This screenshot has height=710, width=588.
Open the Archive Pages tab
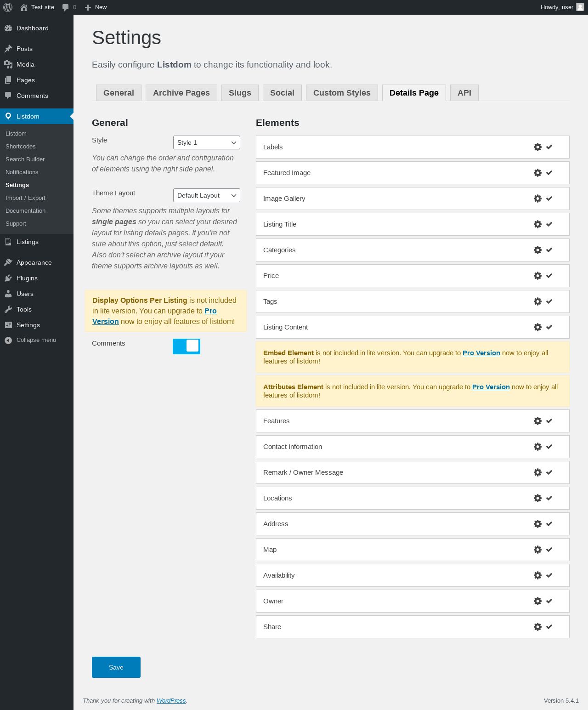coord(181,93)
